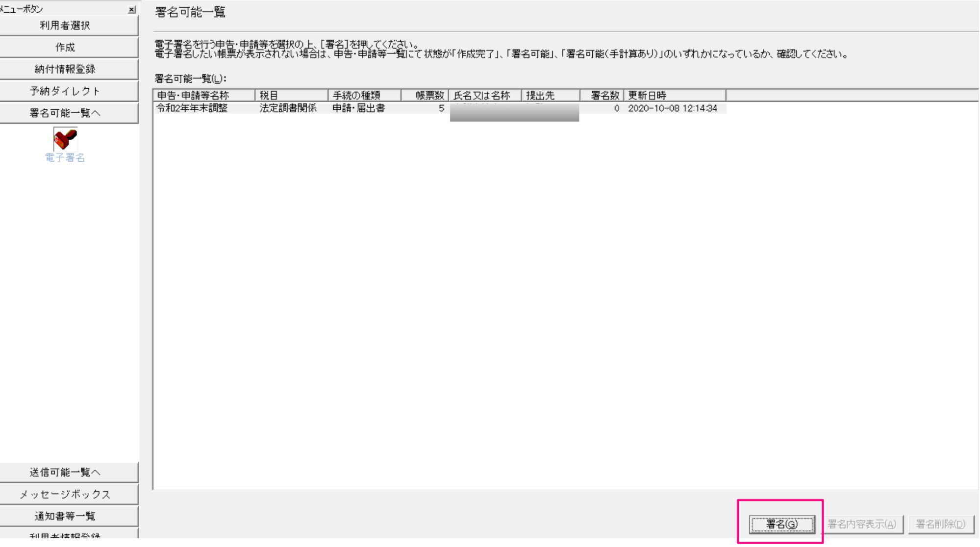Screen dimensions: 980x547
Task: Sort by 税目 column header
Action: [x=291, y=96]
